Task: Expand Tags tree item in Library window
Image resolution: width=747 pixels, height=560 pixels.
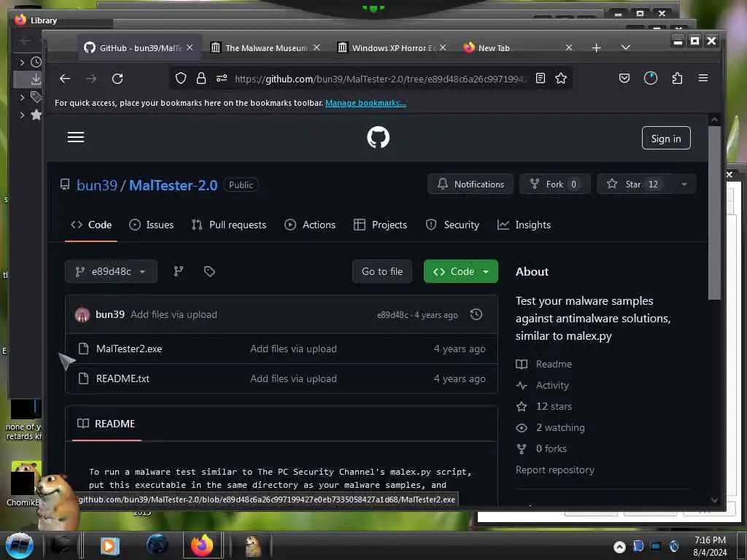Action: tap(22, 97)
